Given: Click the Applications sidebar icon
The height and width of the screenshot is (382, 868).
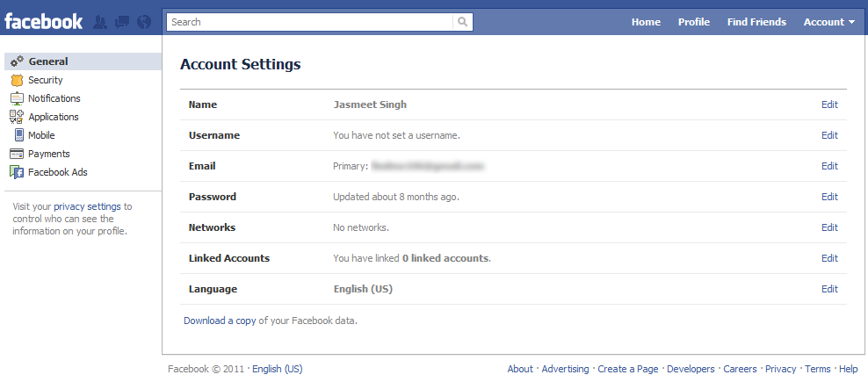Looking at the screenshot, I should pos(18,117).
